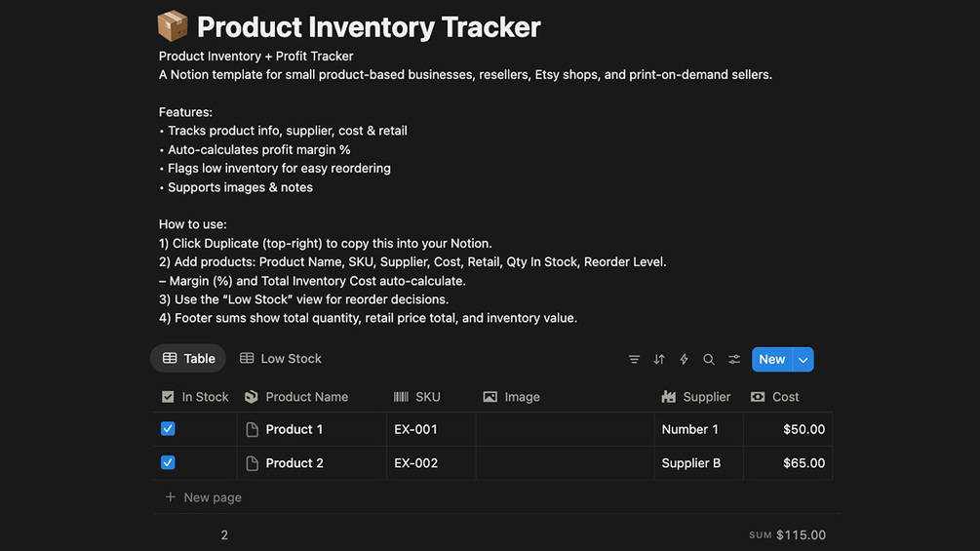Click the SUM $115.00 footer total
Viewport: 980px width, 551px height.
787,535
